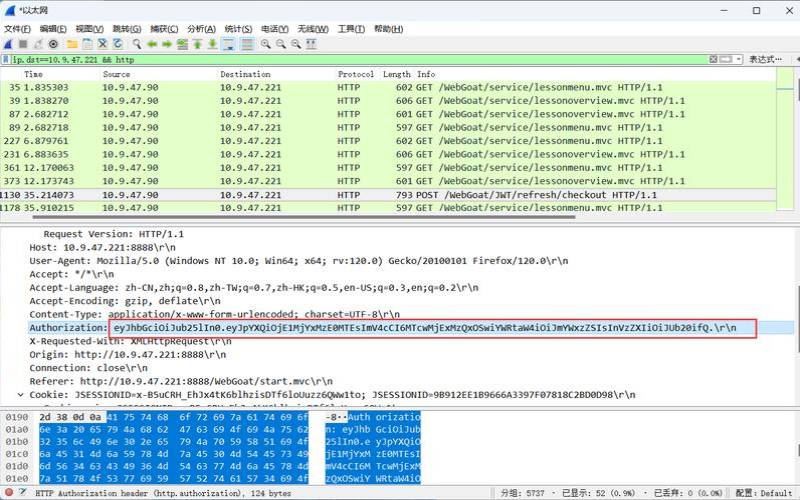800x500 pixels.
Task: Sort packets by the Protocol column header
Action: tap(356, 74)
